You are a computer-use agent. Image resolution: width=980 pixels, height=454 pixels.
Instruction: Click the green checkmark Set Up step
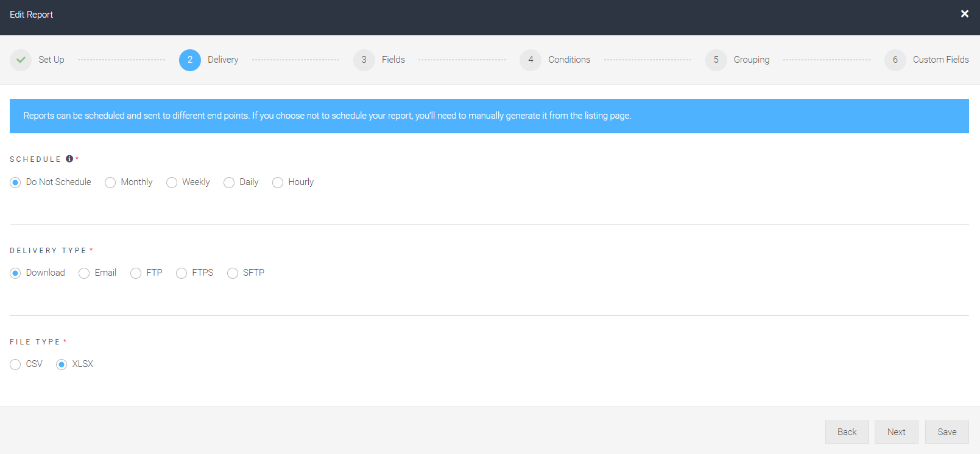tap(21, 60)
